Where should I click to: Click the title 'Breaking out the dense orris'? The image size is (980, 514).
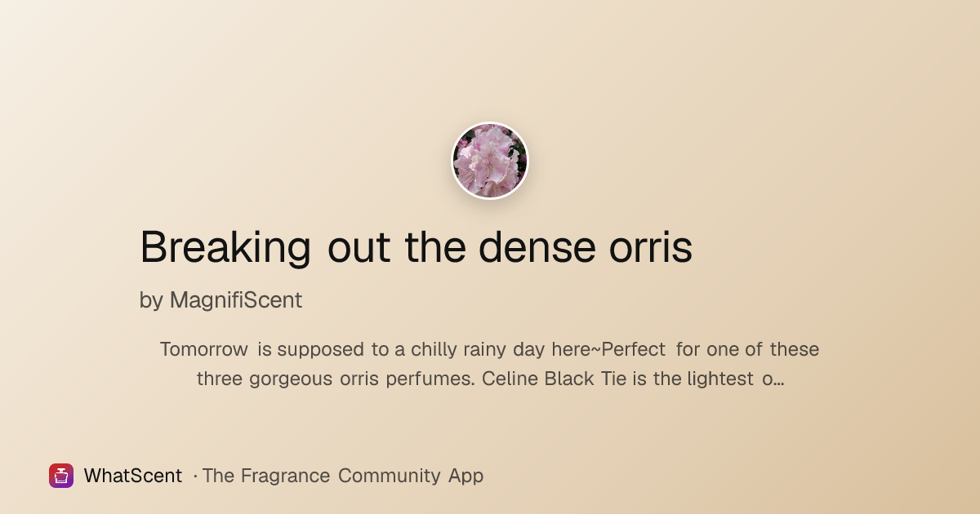[x=416, y=247]
